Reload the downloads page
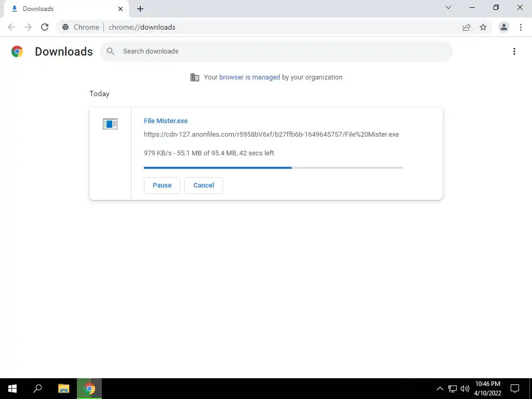 45,27
